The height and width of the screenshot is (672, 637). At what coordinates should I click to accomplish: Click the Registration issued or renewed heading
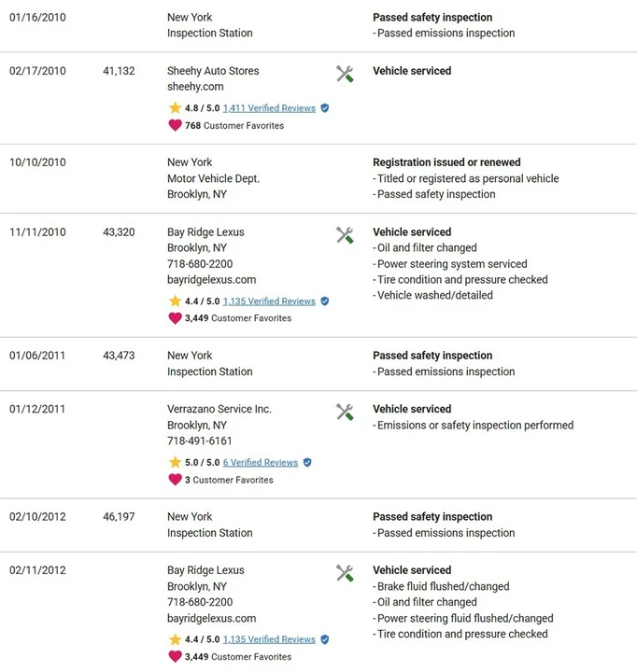pyautogui.click(x=446, y=162)
